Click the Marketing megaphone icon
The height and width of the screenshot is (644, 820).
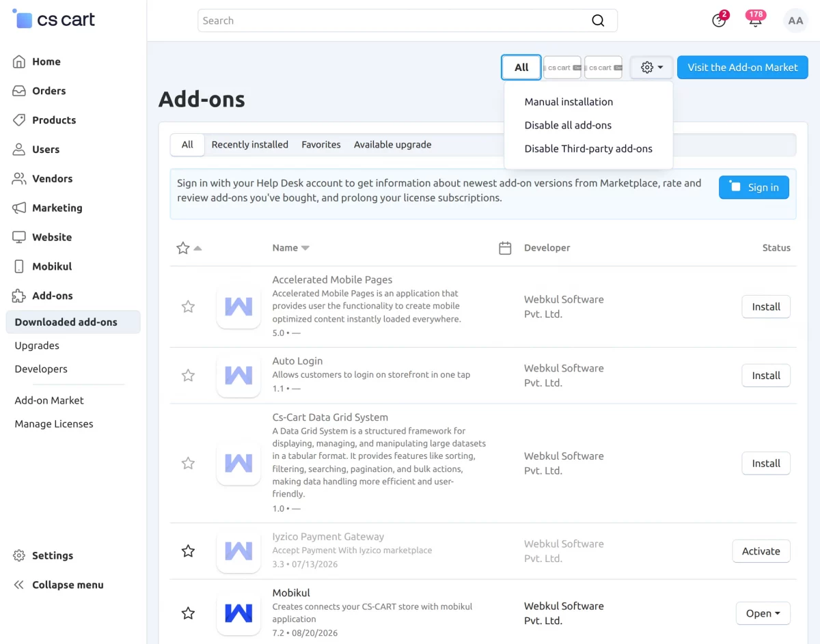point(19,208)
